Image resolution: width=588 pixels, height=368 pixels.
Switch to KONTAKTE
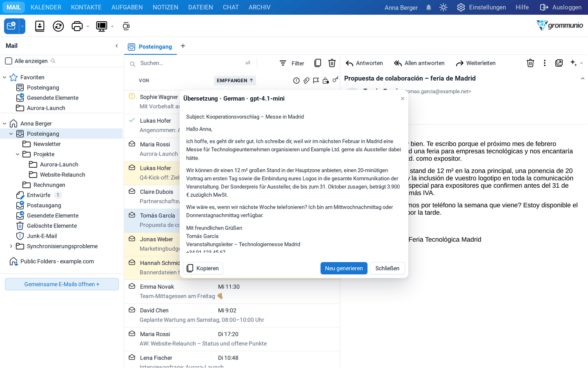coord(86,7)
